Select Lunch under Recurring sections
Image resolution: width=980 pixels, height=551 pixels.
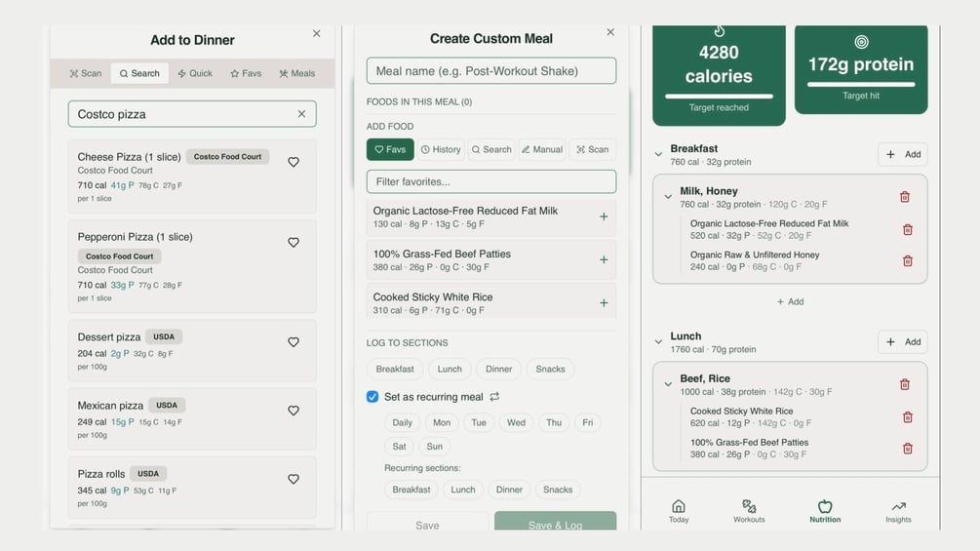[463, 490]
